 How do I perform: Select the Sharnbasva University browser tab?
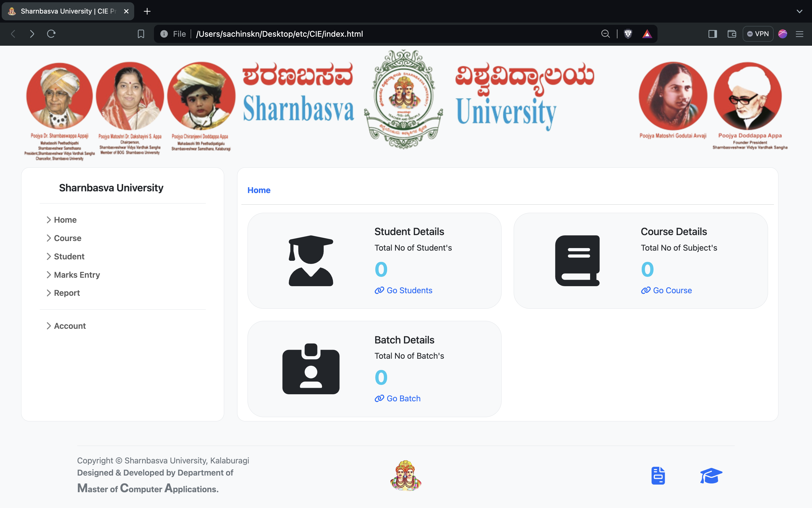click(x=68, y=11)
